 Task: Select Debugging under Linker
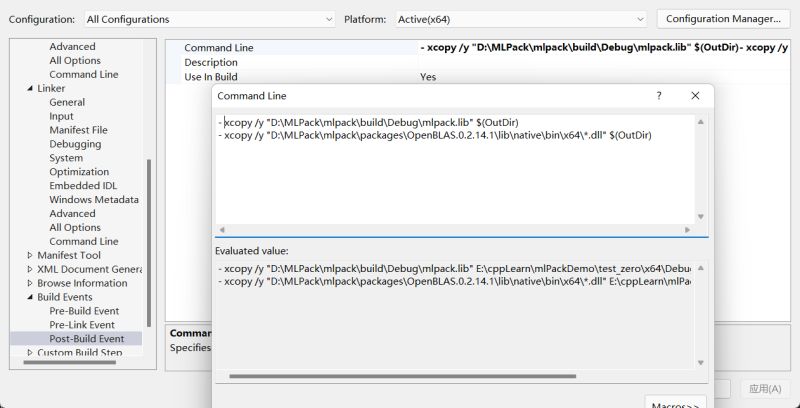75,144
